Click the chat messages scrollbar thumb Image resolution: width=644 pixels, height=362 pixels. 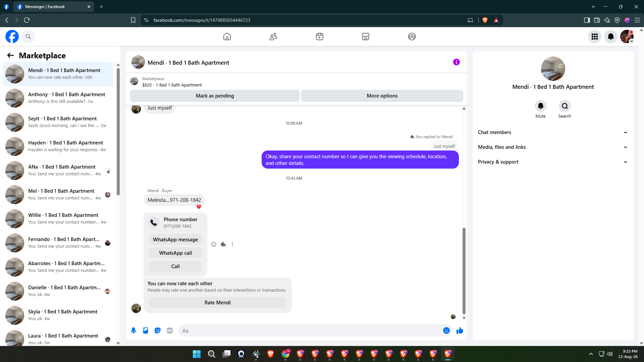pos(464,271)
